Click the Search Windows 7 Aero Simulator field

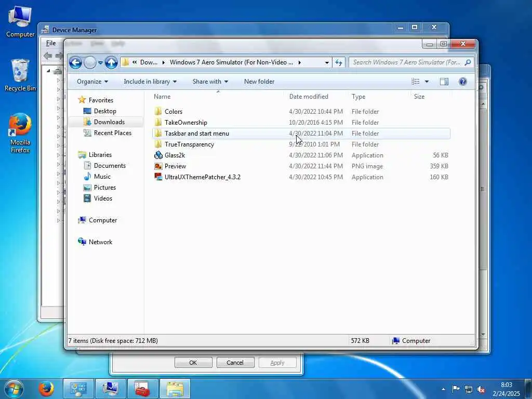coord(407,62)
